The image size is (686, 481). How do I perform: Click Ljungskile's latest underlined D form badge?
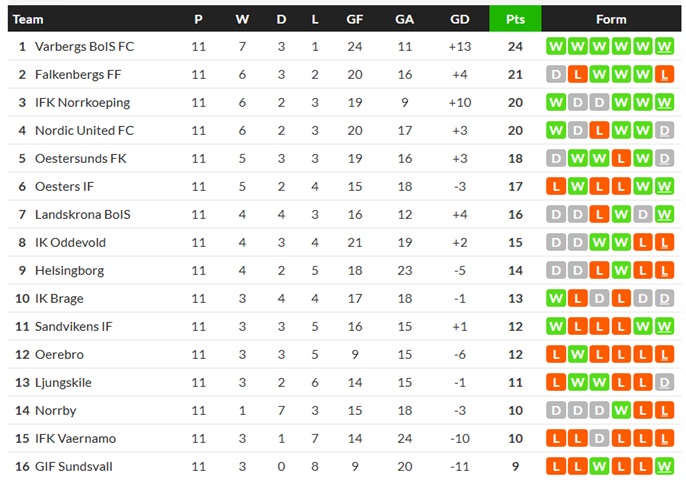point(664,383)
